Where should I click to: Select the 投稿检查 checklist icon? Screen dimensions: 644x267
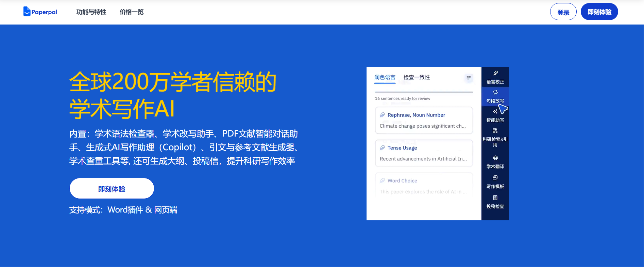(495, 198)
